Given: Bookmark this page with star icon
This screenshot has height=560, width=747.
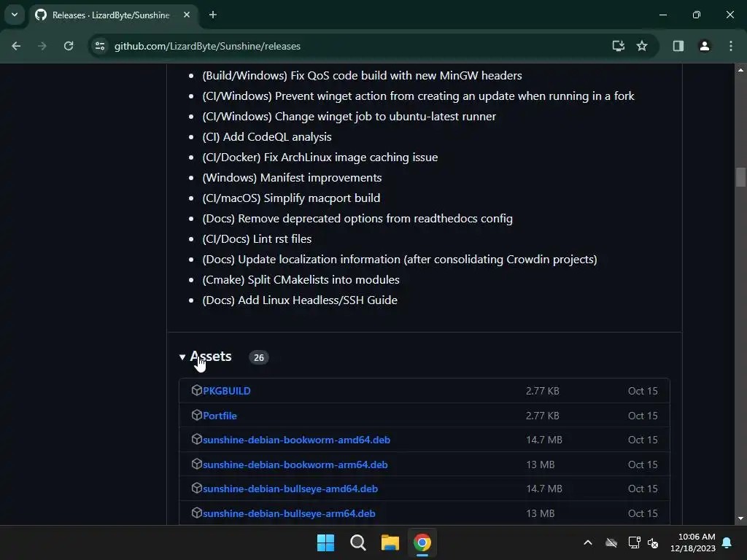Looking at the screenshot, I should (x=642, y=46).
